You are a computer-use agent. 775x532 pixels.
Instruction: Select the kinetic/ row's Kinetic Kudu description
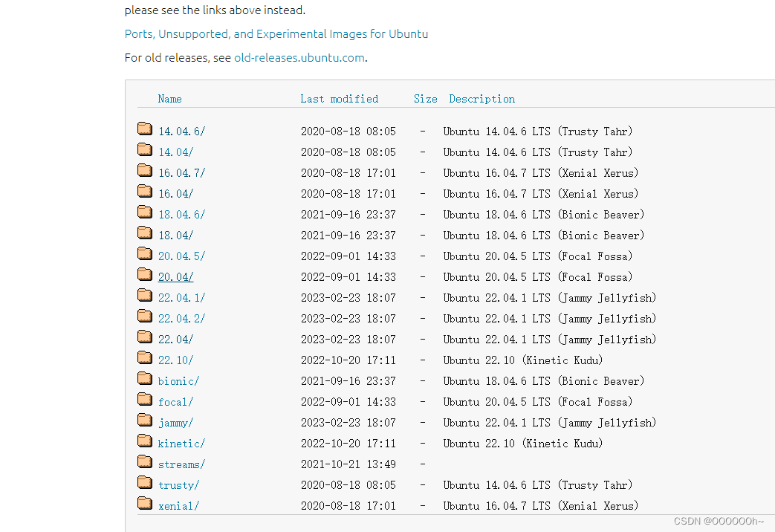523,444
